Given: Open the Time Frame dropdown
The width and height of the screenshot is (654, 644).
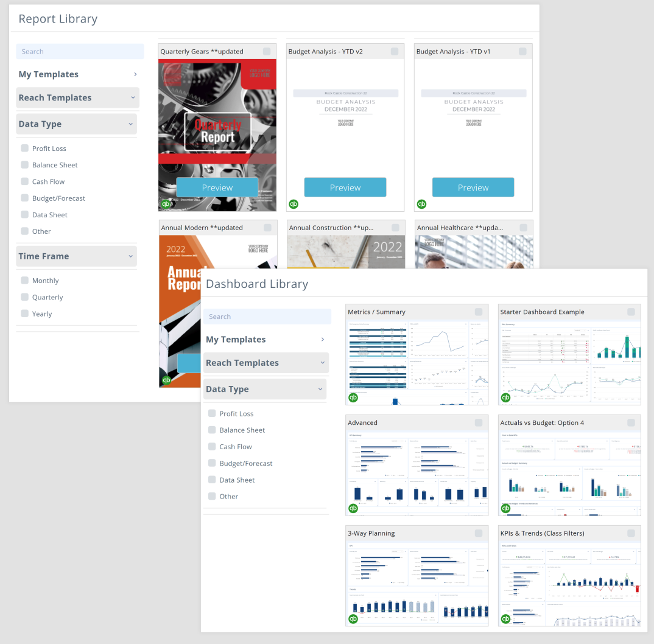Looking at the screenshot, I should point(76,256).
